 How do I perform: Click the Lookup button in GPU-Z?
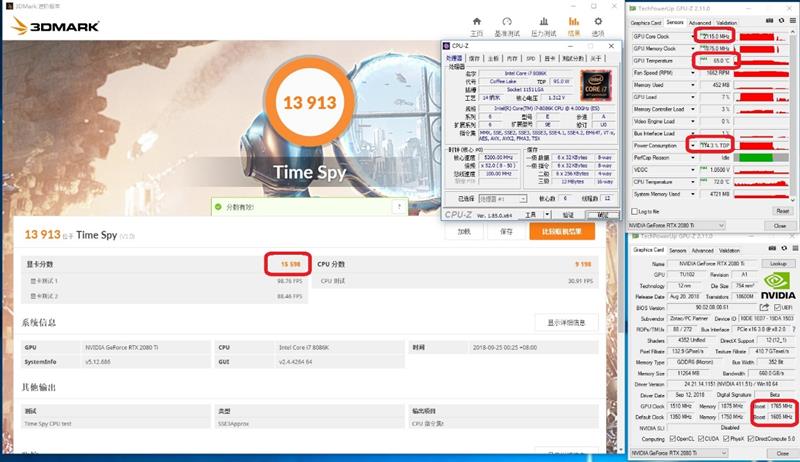pyautogui.click(x=777, y=262)
